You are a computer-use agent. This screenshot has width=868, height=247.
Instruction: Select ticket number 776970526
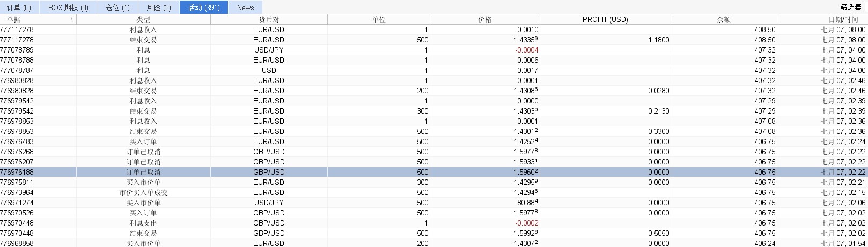(x=17, y=213)
